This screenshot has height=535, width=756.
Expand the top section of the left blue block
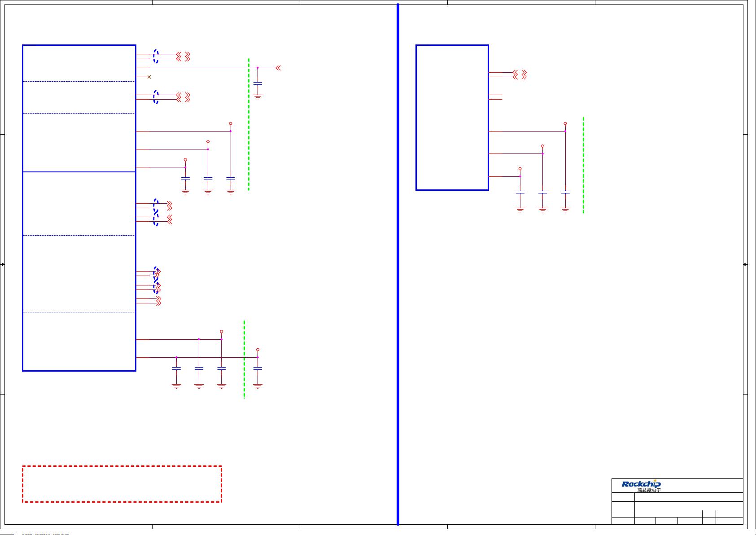point(79,63)
